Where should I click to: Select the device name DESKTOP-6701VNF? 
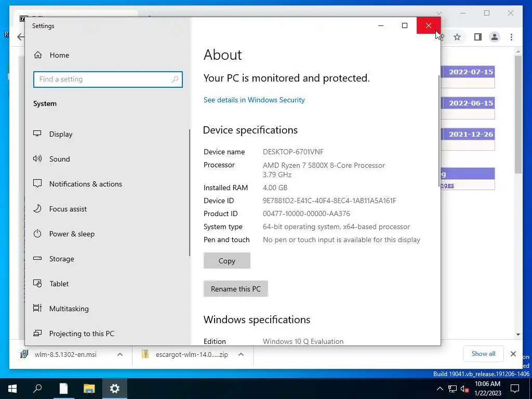coord(293,152)
